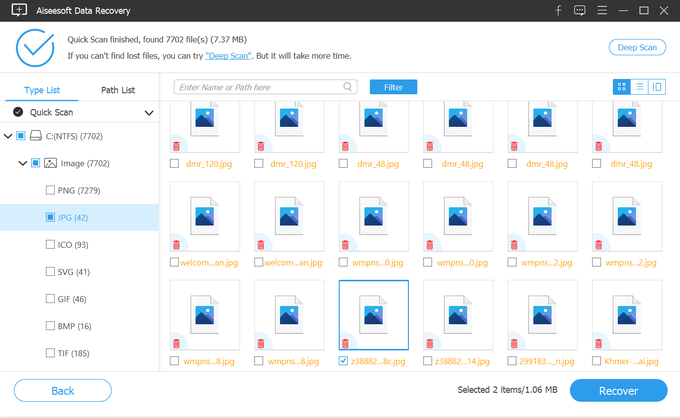The image size is (680, 418).
Task: Collapse the Quick Scan section chevron
Action: click(149, 113)
